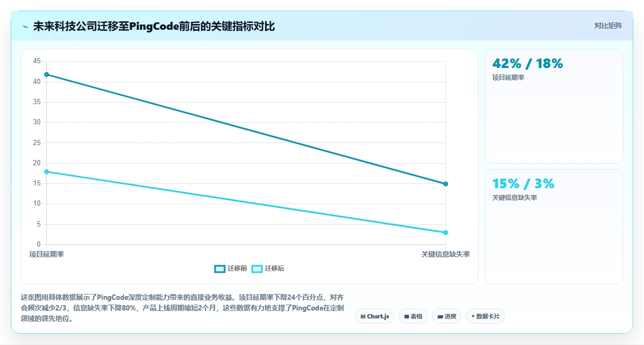
Task: Click the 进度 tag
Action: click(x=447, y=316)
